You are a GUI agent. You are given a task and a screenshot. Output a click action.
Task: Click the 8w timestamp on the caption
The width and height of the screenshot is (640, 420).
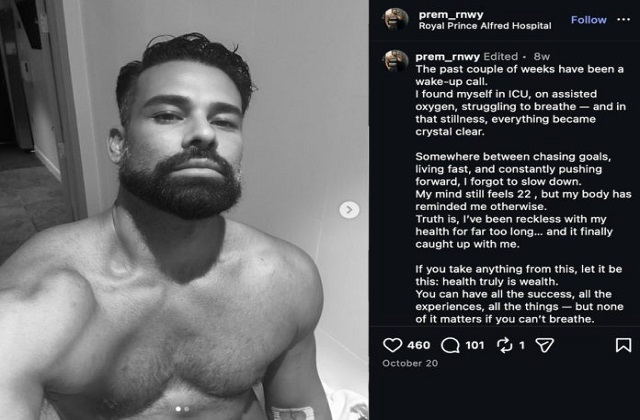point(541,57)
